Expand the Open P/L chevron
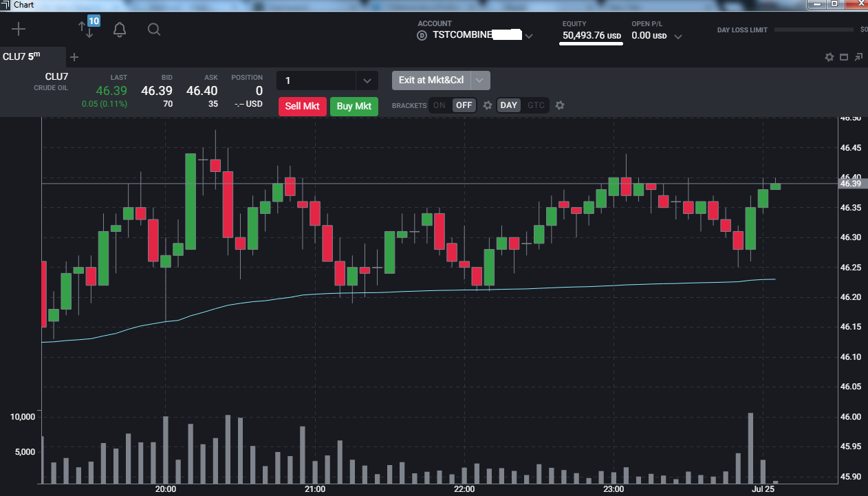Image resolution: width=868 pixels, height=496 pixels. pos(677,36)
